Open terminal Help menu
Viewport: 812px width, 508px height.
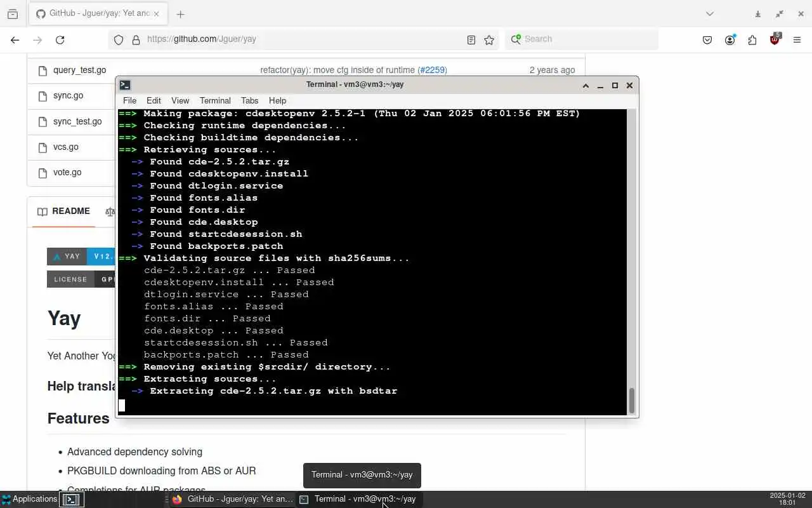click(x=277, y=100)
